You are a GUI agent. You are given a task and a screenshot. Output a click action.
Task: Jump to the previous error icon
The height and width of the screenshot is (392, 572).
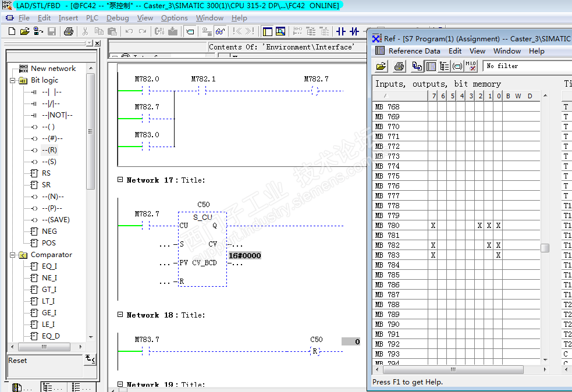237,31
